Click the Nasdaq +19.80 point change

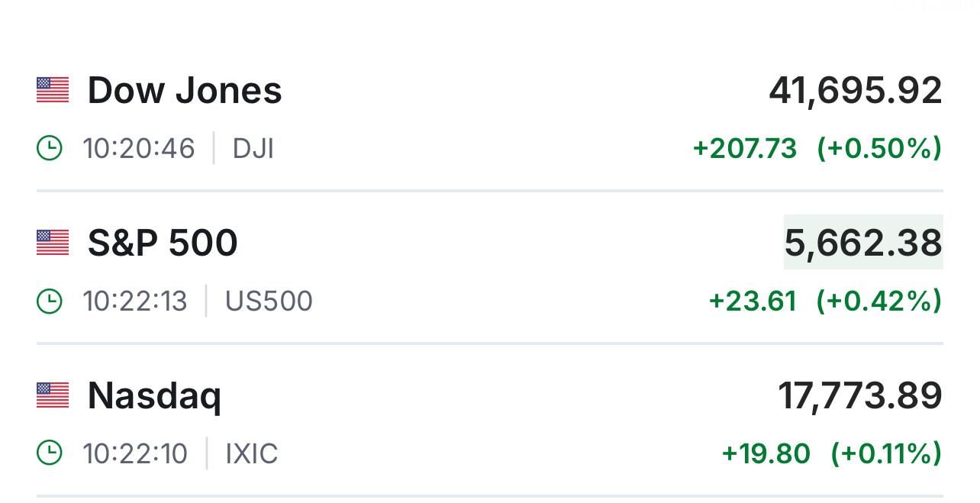click(766, 453)
